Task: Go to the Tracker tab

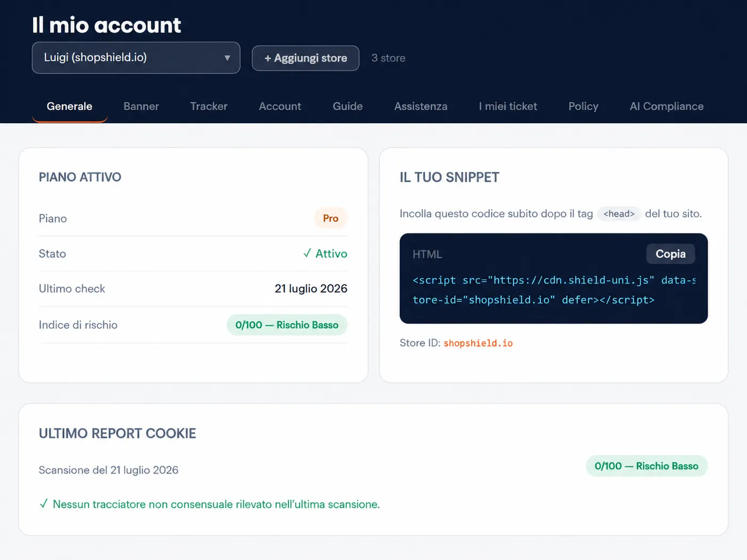Action: click(x=209, y=106)
